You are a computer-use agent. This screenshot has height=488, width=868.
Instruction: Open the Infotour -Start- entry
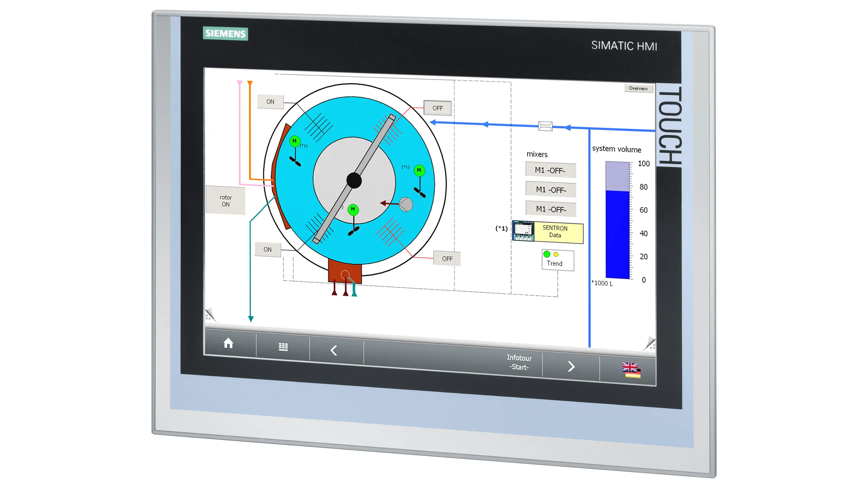click(x=519, y=362)
